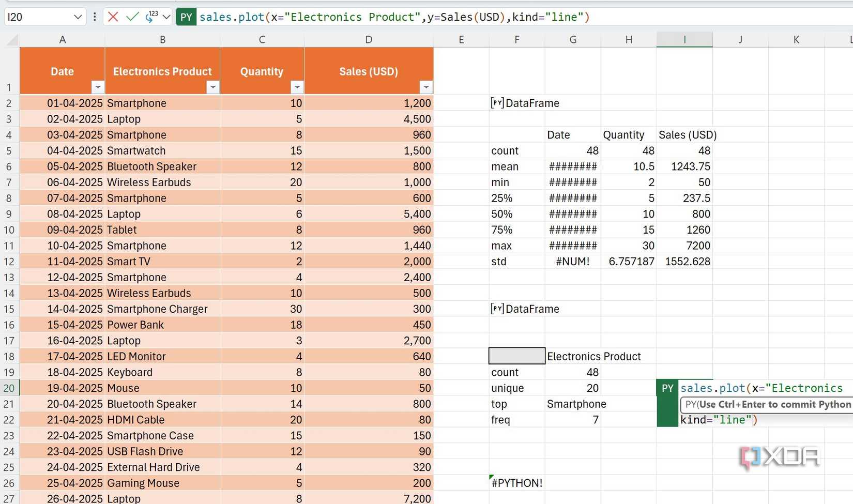Image resolution: width=853 pixels, height=504 pixels.
Task: Open the Sales (USD) filter dropdown
Action: pyautogui.click(x=426, y=87)
